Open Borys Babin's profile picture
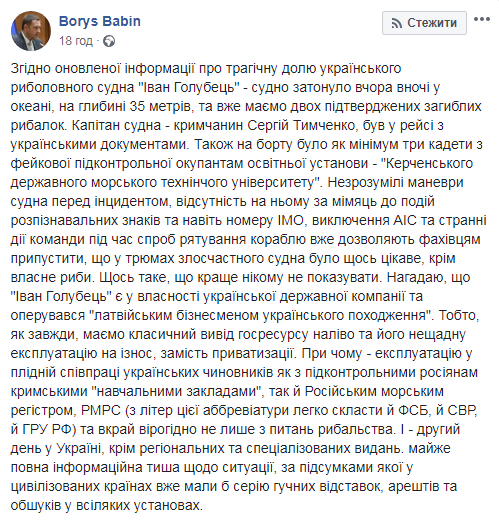 pyautogui.click(x=31, y=31)
